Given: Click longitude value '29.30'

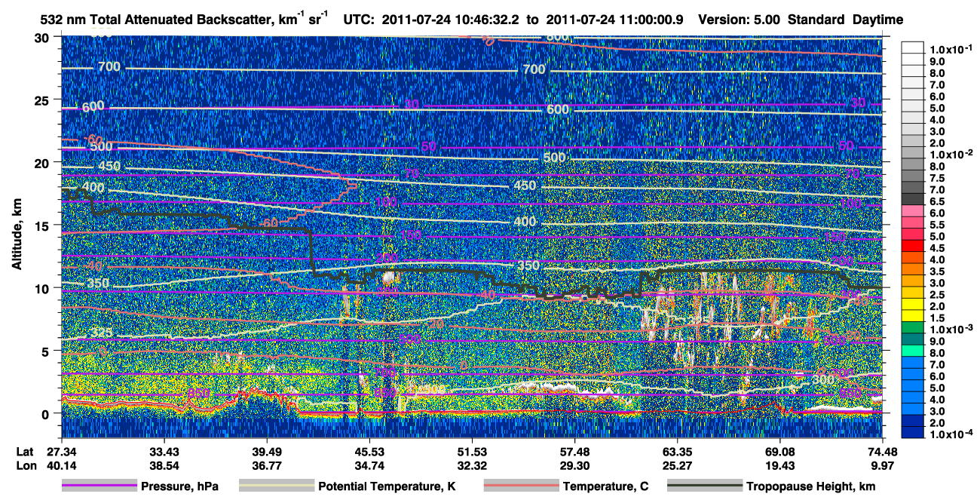Looking at the screenshot, I should click(x=574, y=466).
